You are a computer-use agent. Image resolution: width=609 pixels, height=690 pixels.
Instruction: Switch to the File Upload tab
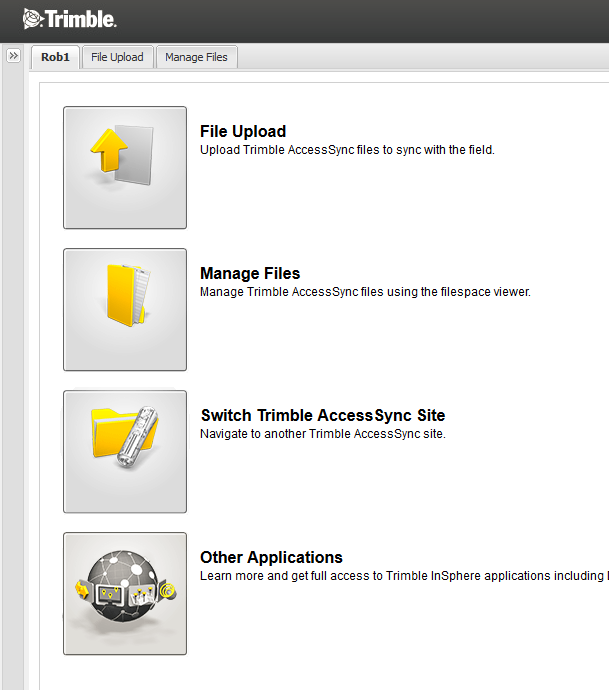coord(117,57)
